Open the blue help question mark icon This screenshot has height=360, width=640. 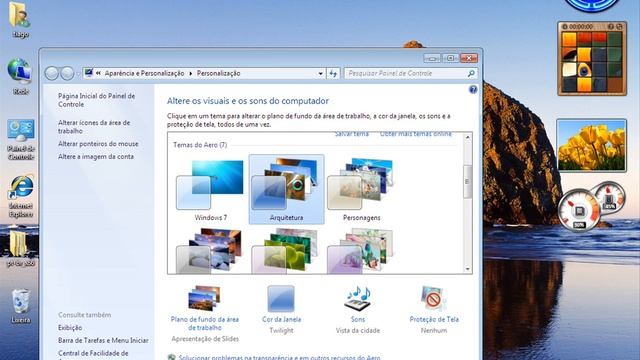473,89
